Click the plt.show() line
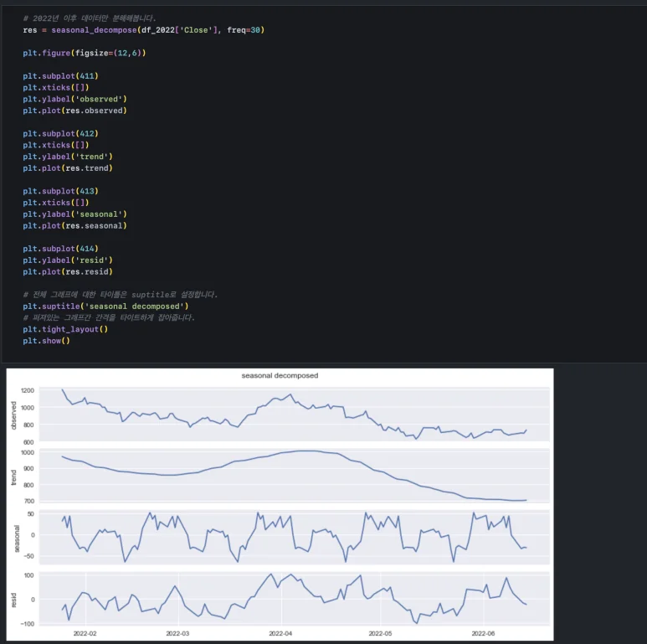 [46, 341]
